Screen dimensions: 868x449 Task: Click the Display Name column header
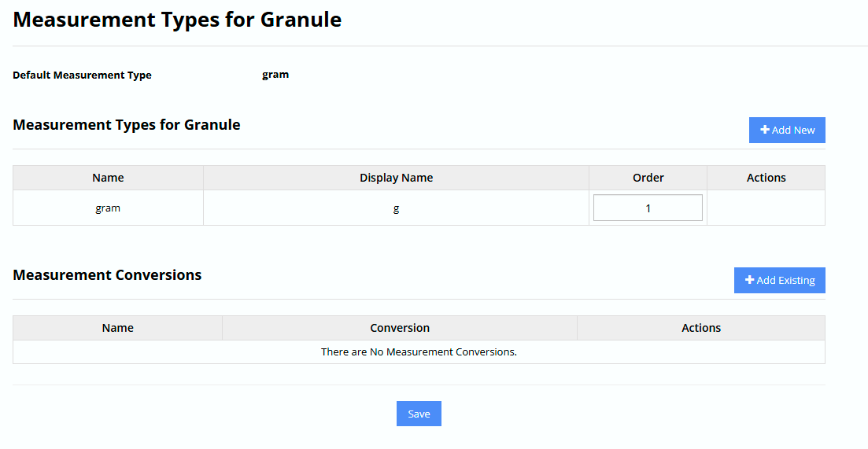[396, 178]
